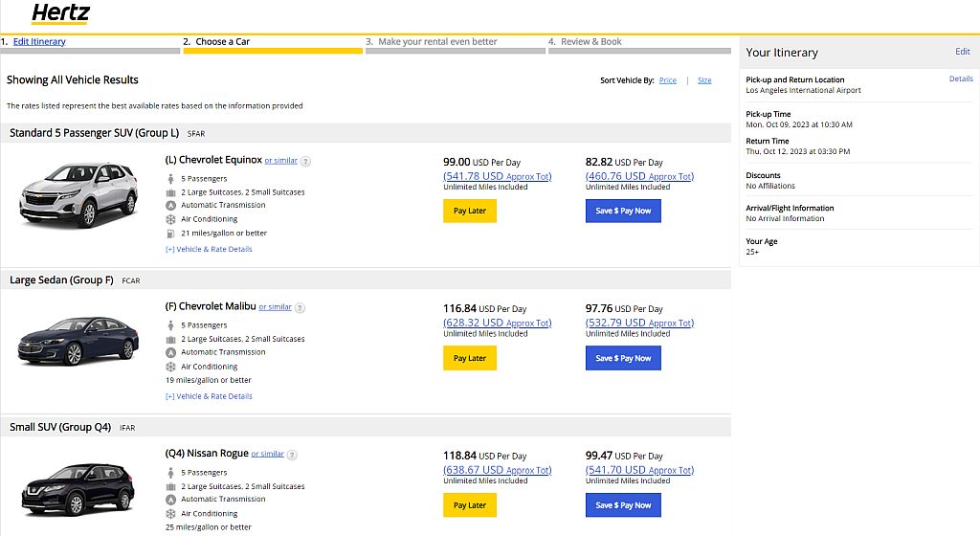Click 'or similar' link beside Chevrolet Equinox
Viewport: 980px width, 536px height.
[x=280, y=161]
